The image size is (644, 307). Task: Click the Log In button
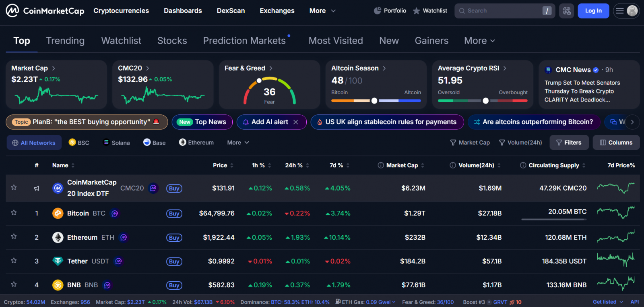click(x=593, y=11)
